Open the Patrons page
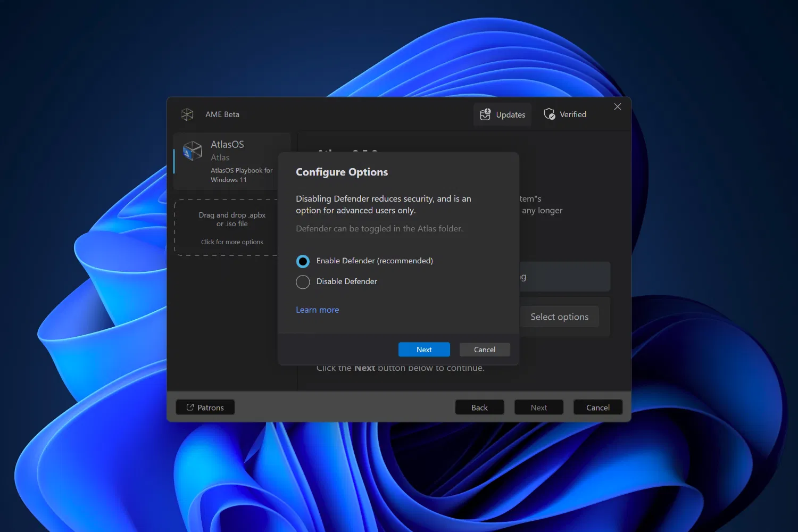This screenshot has width=798, height=532. pos(205,408)
